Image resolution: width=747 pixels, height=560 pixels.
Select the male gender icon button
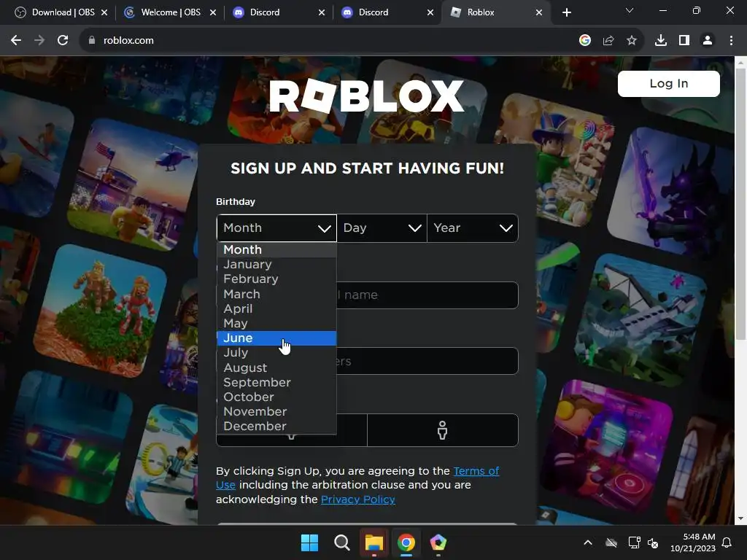tap(443, 430)
